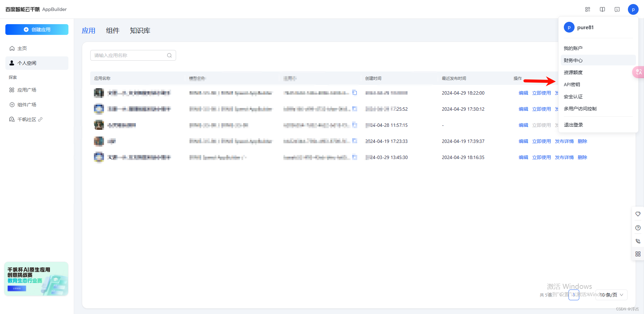The height and width of the screenshot is (314, 644).
Task: Click 编辑 for the unpublished 04-28 app
Action: pyautogui.click(x=523, y=125)
